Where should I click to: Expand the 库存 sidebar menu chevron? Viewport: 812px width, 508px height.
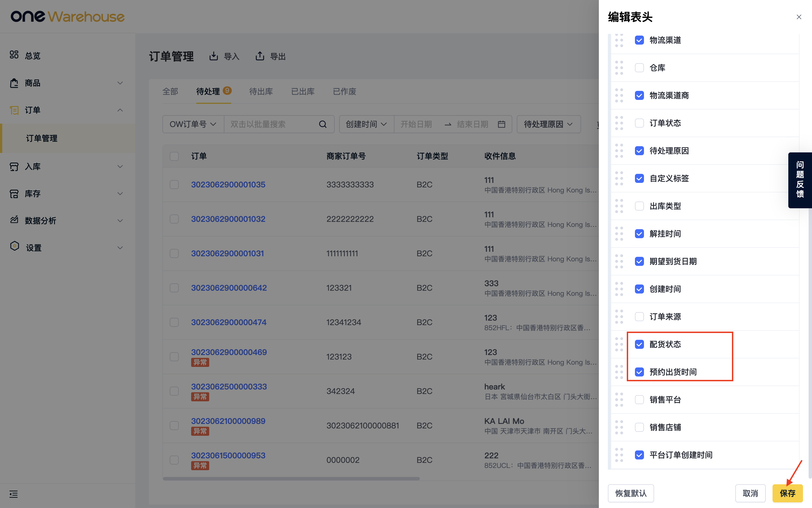click(x=120, y=194)
